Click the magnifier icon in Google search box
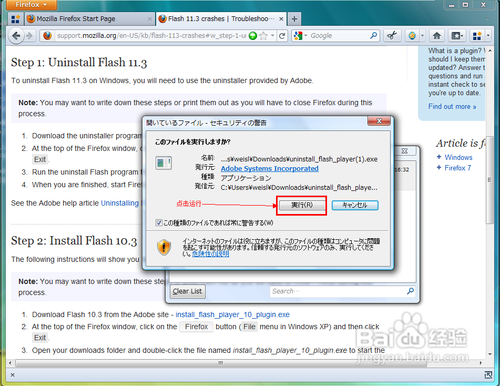 click(374, 35)
